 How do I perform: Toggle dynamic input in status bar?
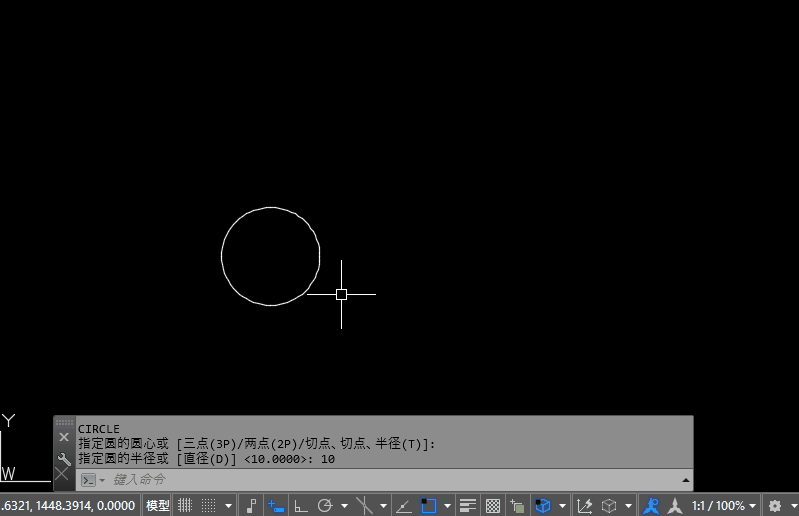(x=274, y=506)
